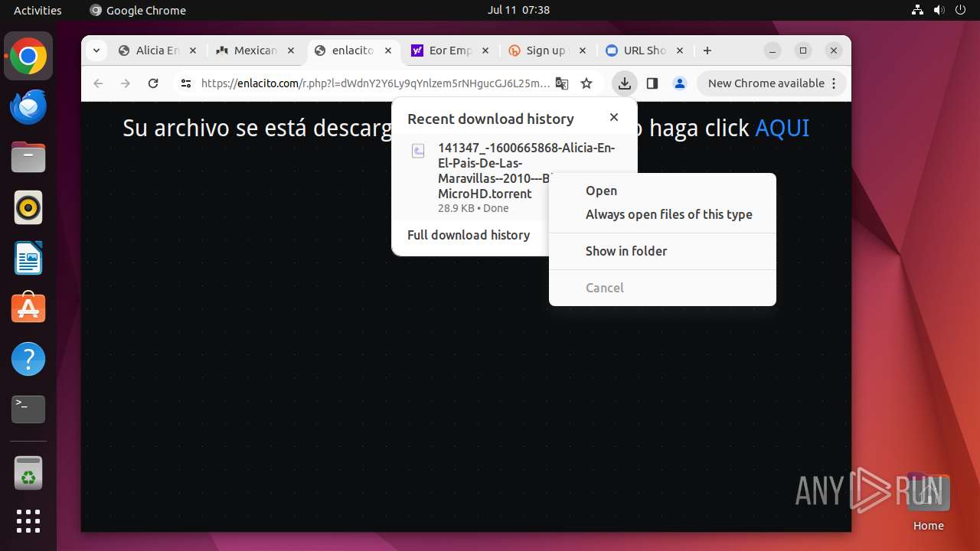
Task: Launch Terminal from the dock
Action: (28, 409)
